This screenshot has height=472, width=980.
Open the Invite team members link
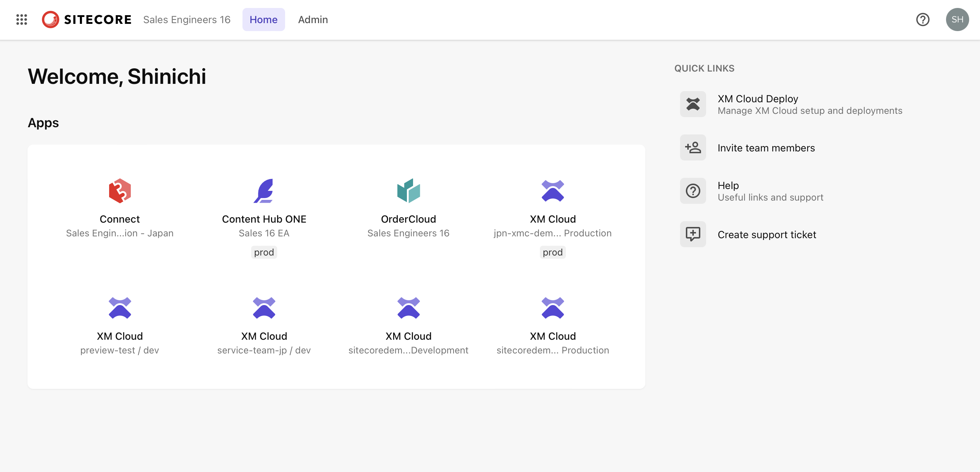766,148
